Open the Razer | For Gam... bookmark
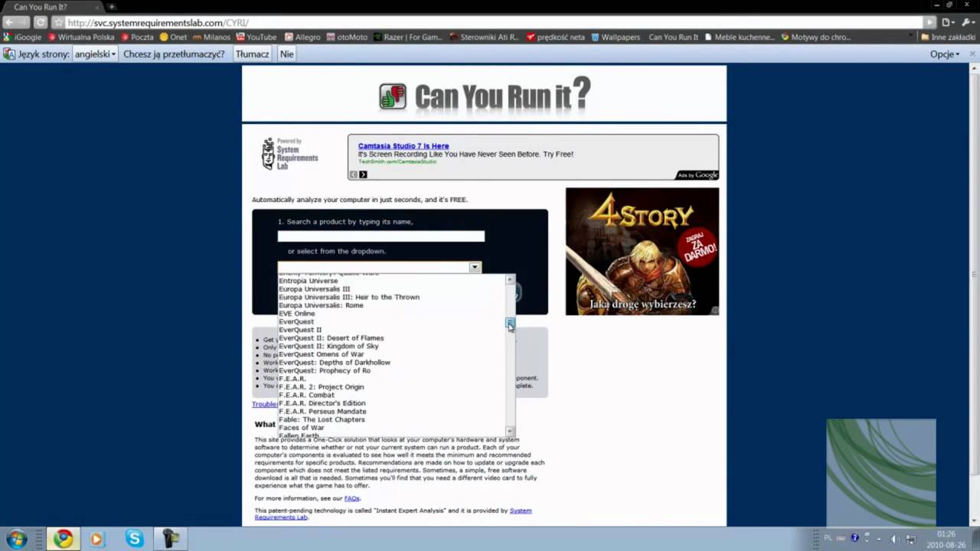980x551 pixels. pos(408,37)
